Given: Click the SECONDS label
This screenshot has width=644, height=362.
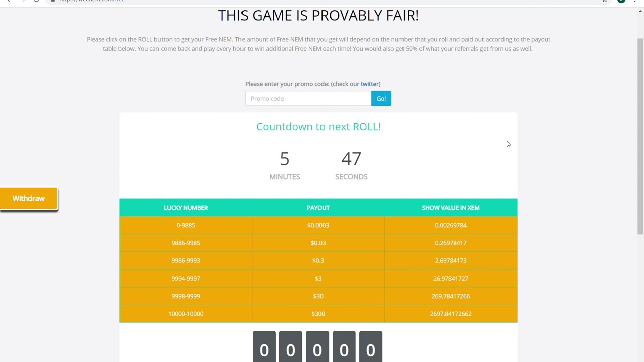Looking at the screenshot, I should (351, 177).
